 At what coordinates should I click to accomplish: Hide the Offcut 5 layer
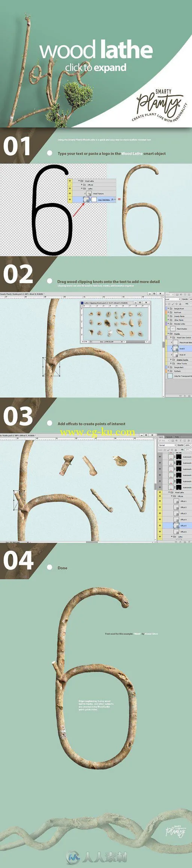[x=160, y=525]
